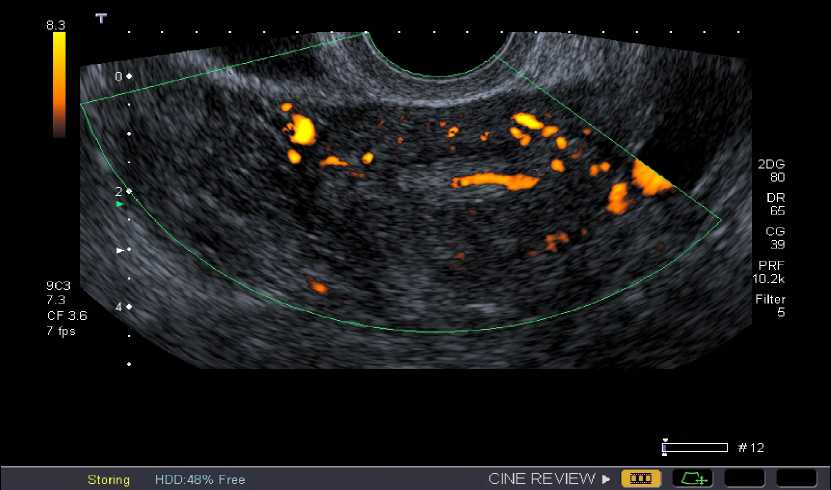
Task: Click the first empty softkey after ROI icon
Action: [x=744, y=478]
